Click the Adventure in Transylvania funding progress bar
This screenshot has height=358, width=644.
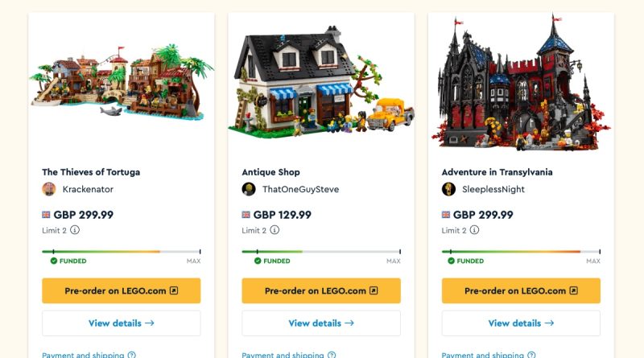point(520,252)
